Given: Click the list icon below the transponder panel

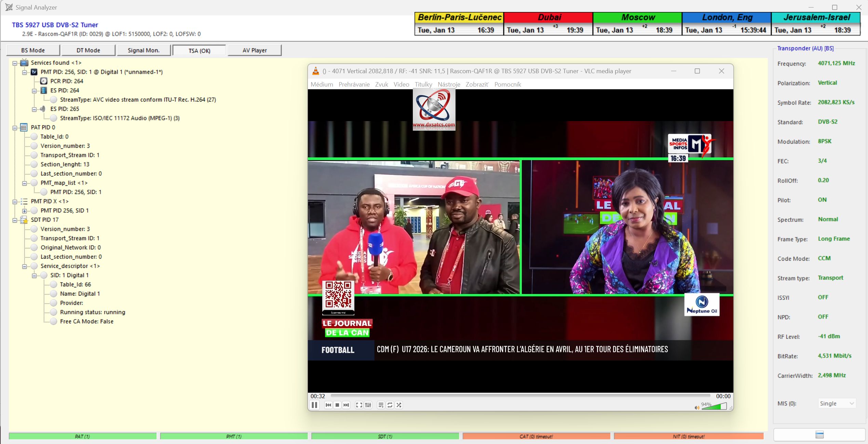Looking at the screenshot, I should click(x=819, y=435).
